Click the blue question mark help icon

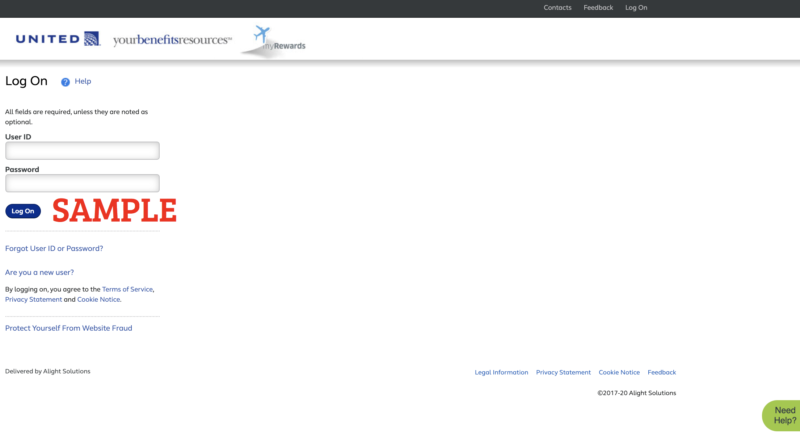(65, 82)
